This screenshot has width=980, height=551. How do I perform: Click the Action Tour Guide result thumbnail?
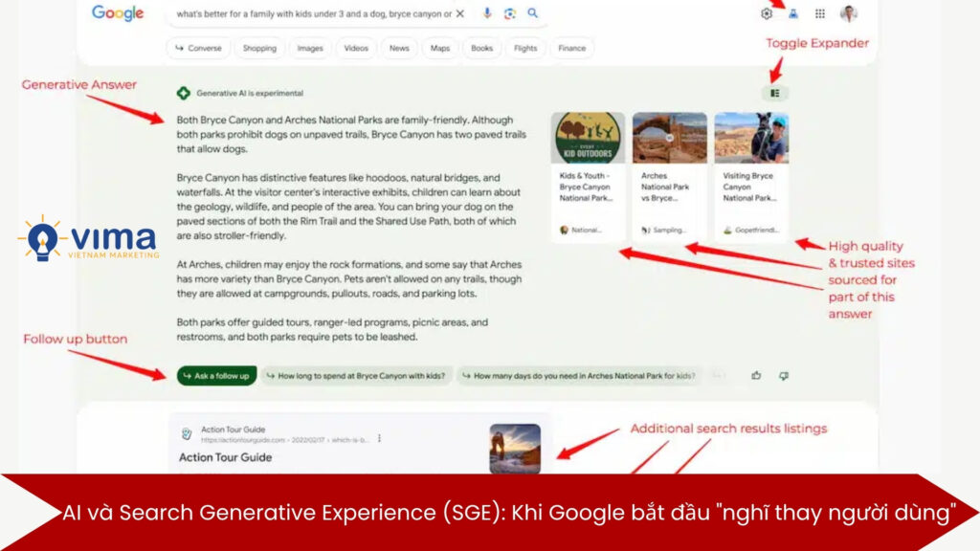pos(515,449)
